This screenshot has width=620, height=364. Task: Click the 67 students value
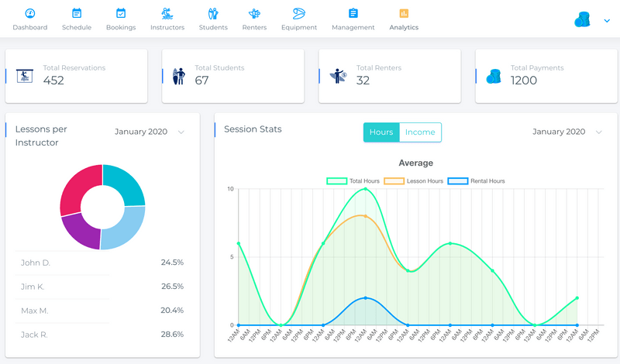[201, 81]
